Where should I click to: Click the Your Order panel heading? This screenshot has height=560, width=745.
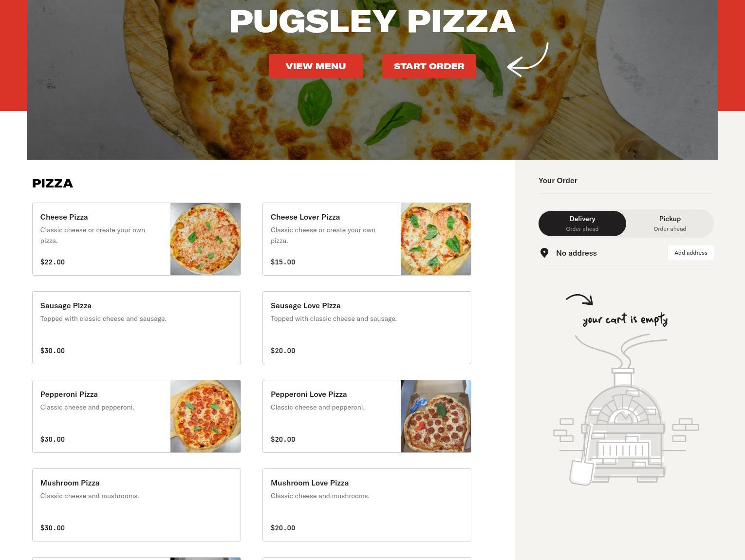[x=558, y=181]
